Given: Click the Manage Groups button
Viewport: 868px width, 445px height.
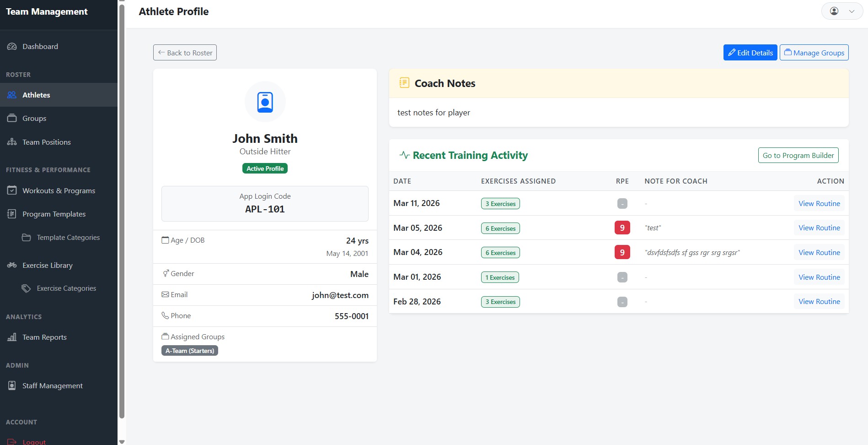Looking at the screenshot, I should 814,53.
